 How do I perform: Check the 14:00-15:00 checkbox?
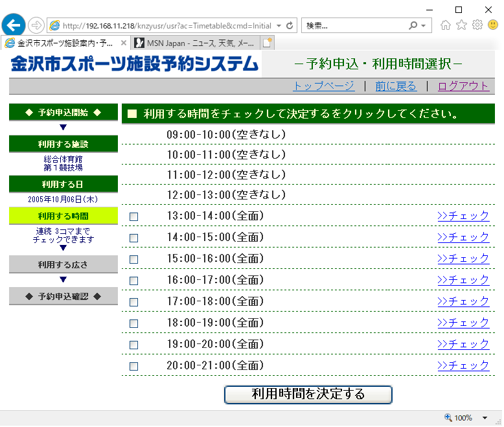[x=133, y=238]
